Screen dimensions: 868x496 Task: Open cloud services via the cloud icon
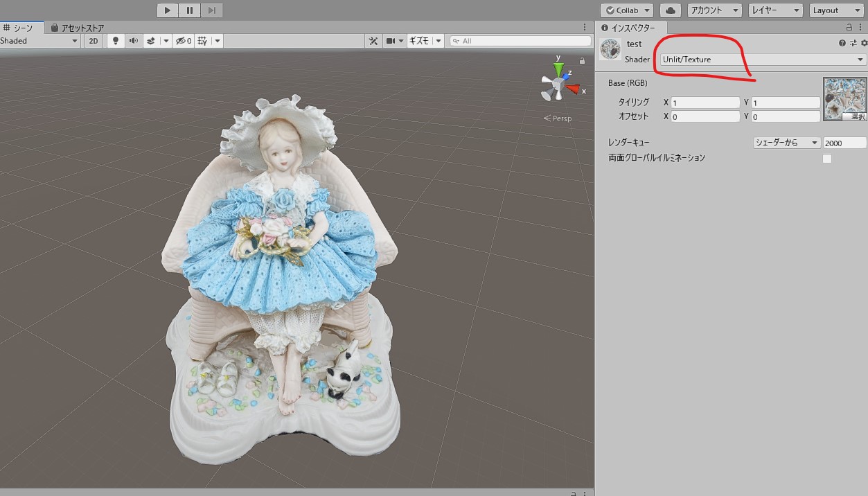670,10
